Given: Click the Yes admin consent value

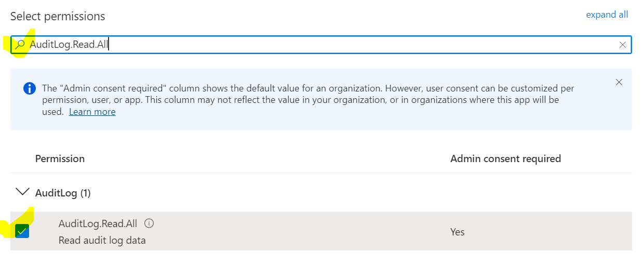Looking at the screenshot, I should pyautogui.click(x=457, y=232).
